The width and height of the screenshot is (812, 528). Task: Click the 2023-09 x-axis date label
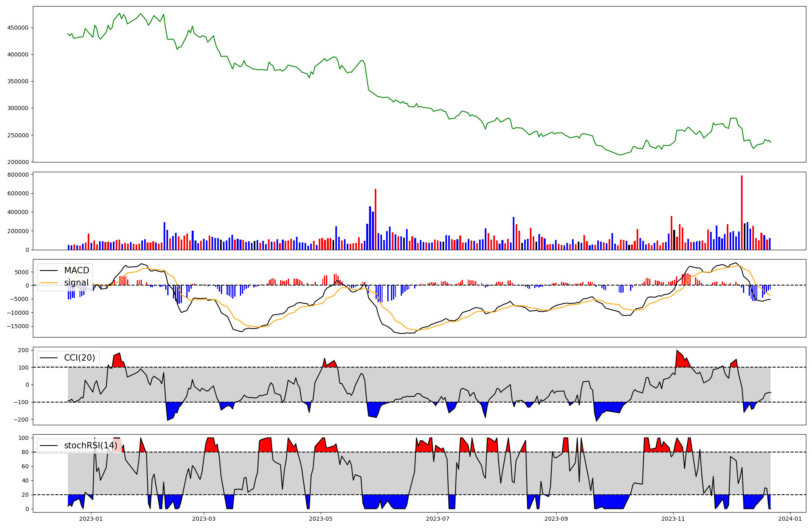556,519
